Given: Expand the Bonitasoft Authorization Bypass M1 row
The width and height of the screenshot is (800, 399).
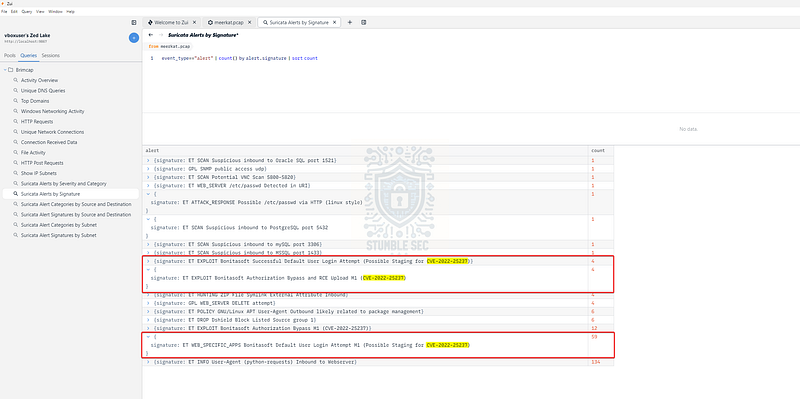Looking at the screenshot, I should point(148,328).
